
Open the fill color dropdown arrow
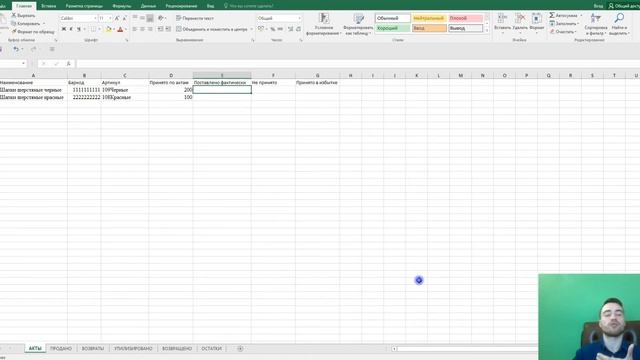(x=114, y=29)
